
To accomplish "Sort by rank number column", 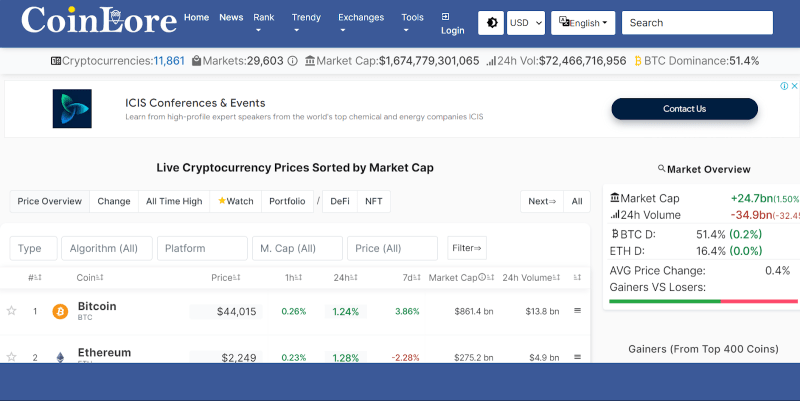I will point(35,278).
